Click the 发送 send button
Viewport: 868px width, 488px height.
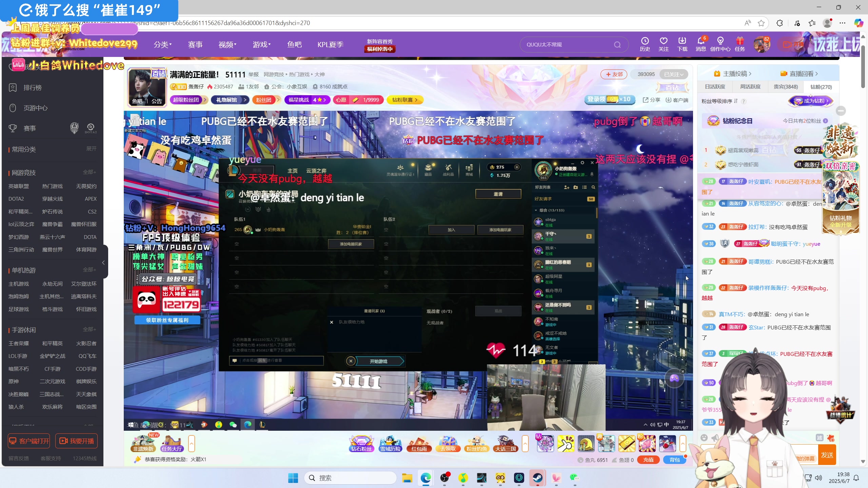click(x=827, y=455)
